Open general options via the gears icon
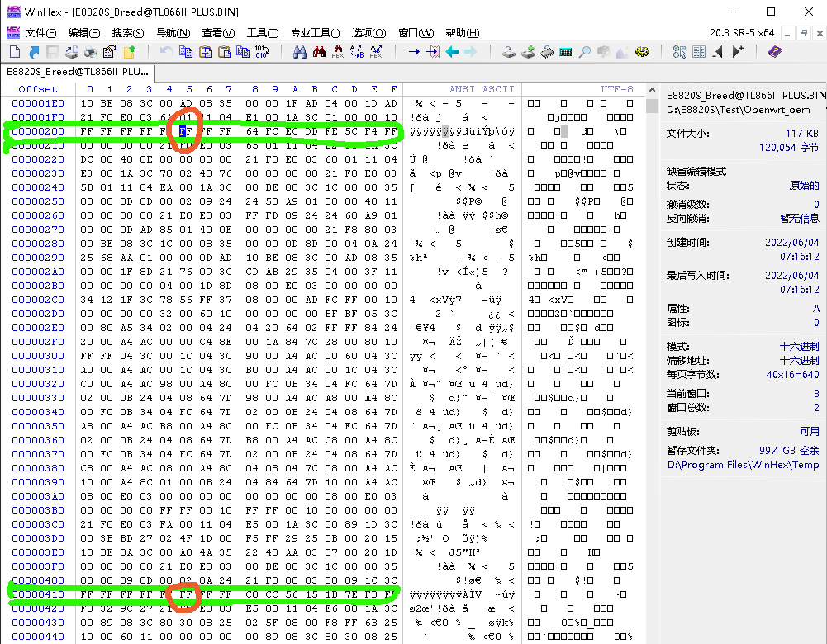827x644 pixels. pos(642,51)
